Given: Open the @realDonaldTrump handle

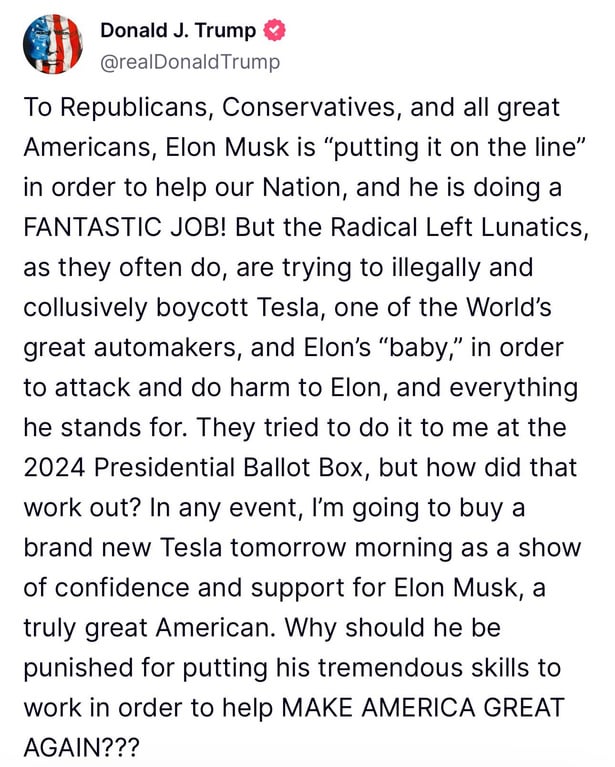Looking at the screenshot, I should tap(190, 62).
